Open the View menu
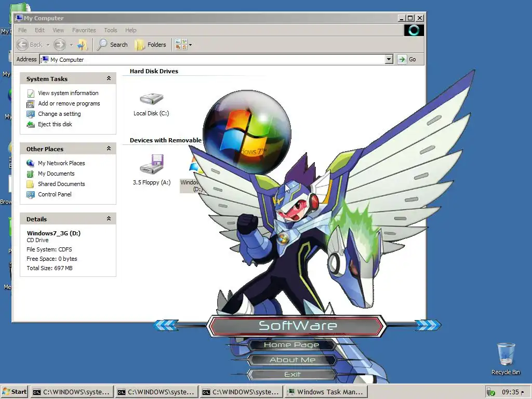The image size is (532, 399). point(58,30)
